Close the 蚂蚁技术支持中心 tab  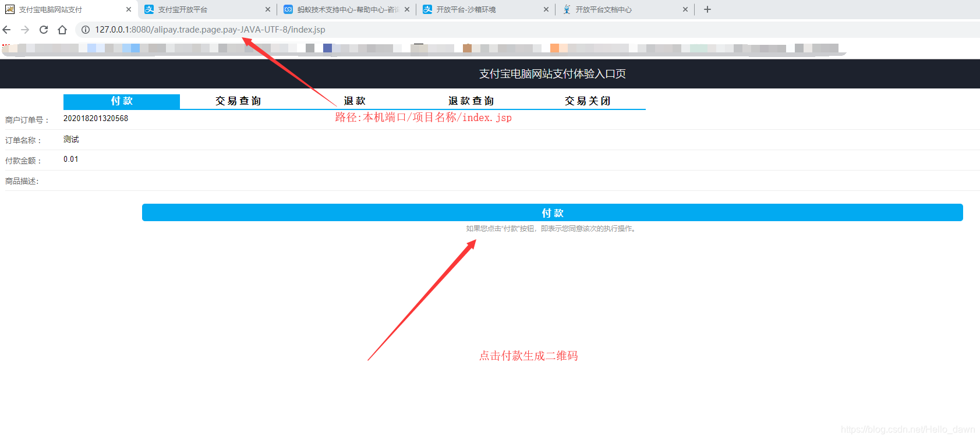tap(407, 9)
